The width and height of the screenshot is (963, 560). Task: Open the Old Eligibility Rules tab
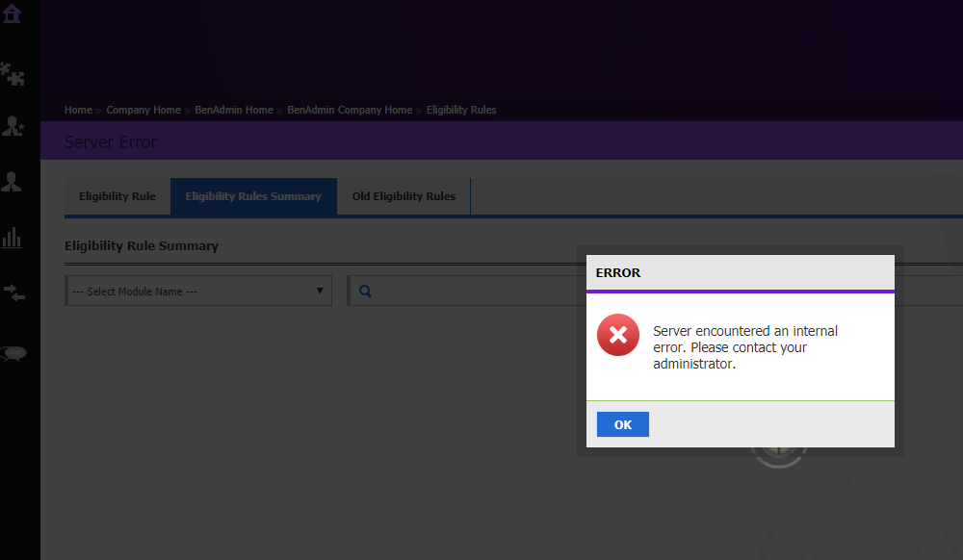tap(403, 196)
